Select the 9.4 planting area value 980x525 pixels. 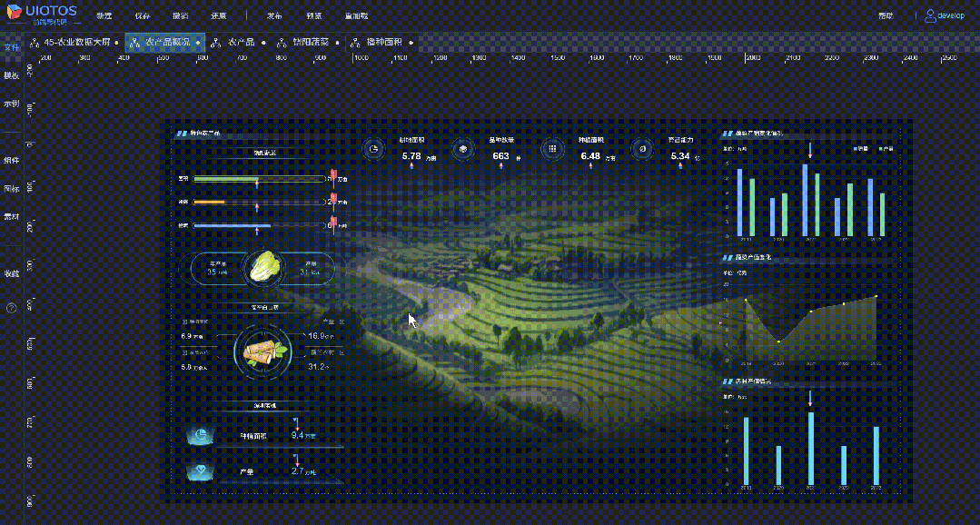[297, 435]
